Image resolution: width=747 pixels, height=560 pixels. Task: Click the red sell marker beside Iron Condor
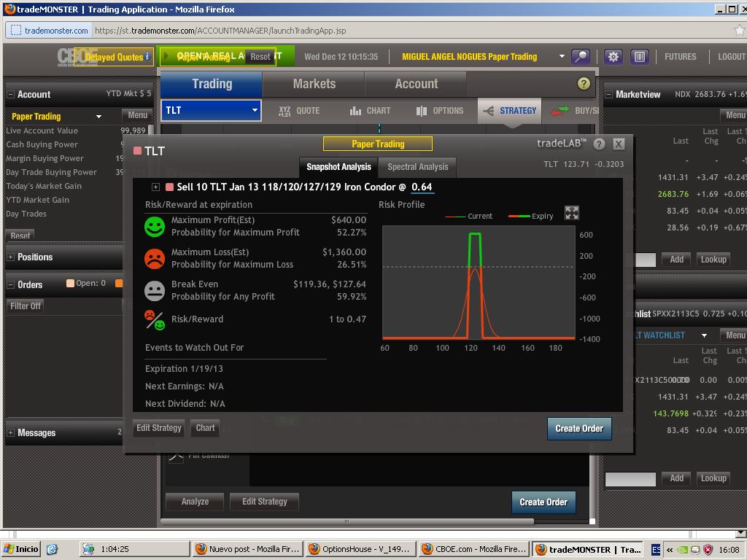[169, 187]
